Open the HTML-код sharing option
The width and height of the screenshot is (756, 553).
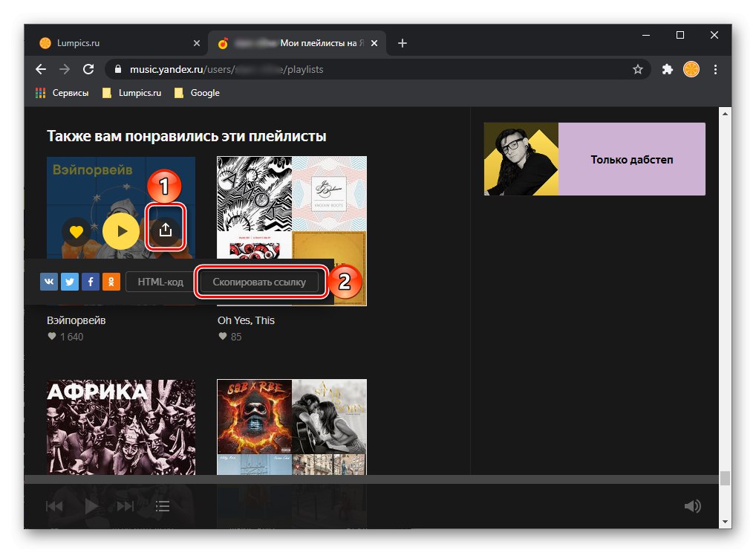pos(159,282)
